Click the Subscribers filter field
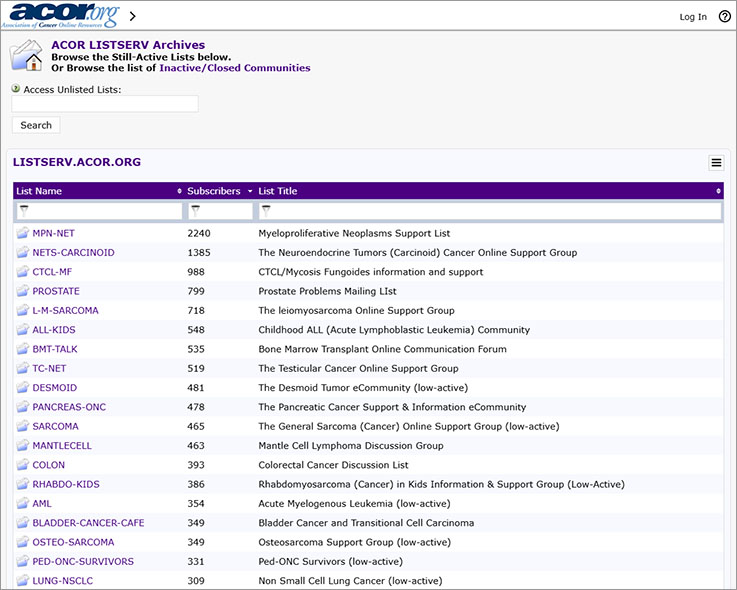Image resolution: width=737 pixels, height=590 pixels. tap(220, 211)
